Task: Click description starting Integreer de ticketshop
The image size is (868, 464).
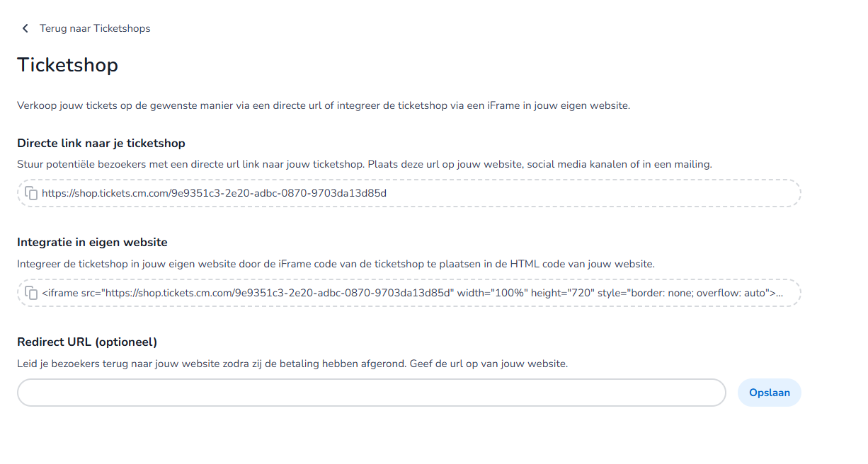Action: tap(336, 264)
